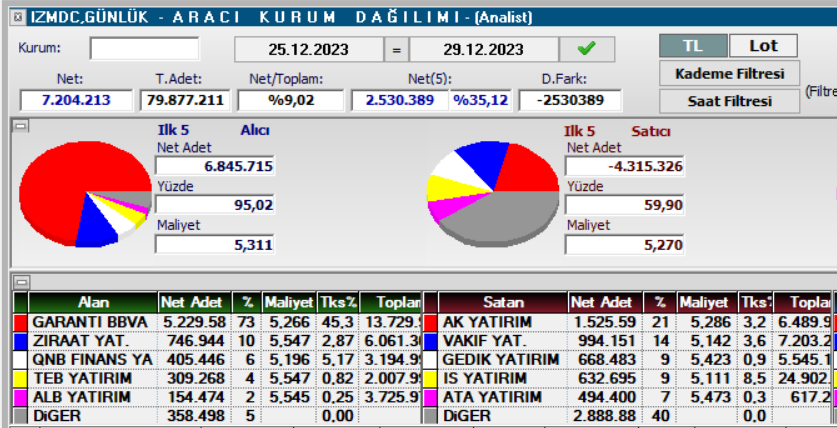Collapse the broker table panel

coord(21,281)
